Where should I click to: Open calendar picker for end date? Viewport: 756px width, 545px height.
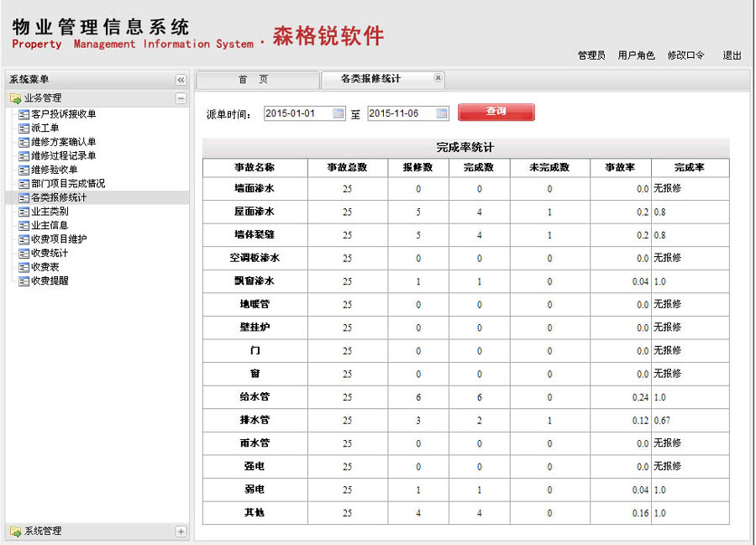[442, 113]
